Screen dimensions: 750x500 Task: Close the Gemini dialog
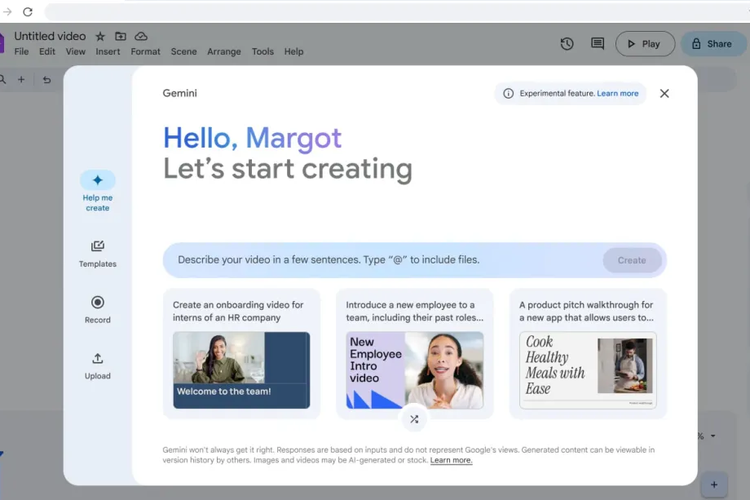664,93
